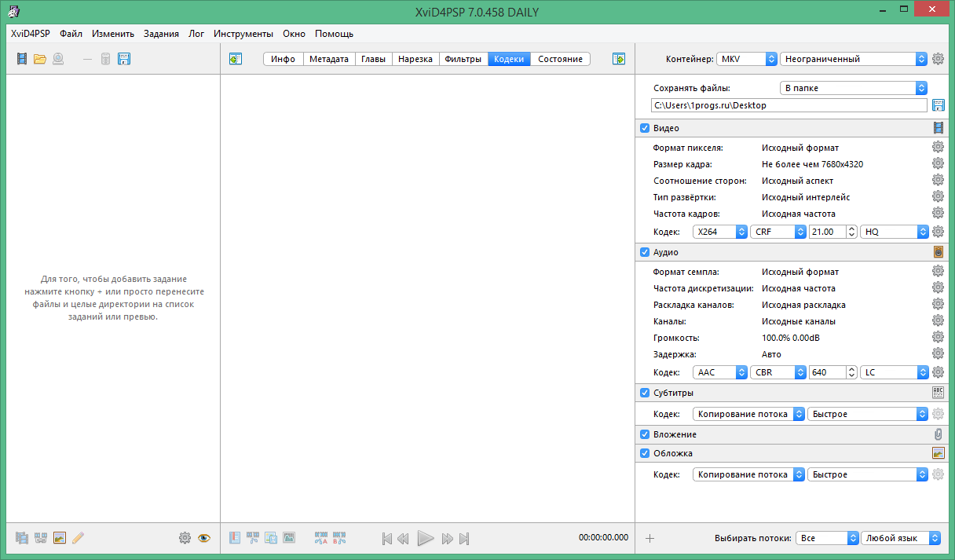Disable the Обложка checkbox

coord(645,453)
